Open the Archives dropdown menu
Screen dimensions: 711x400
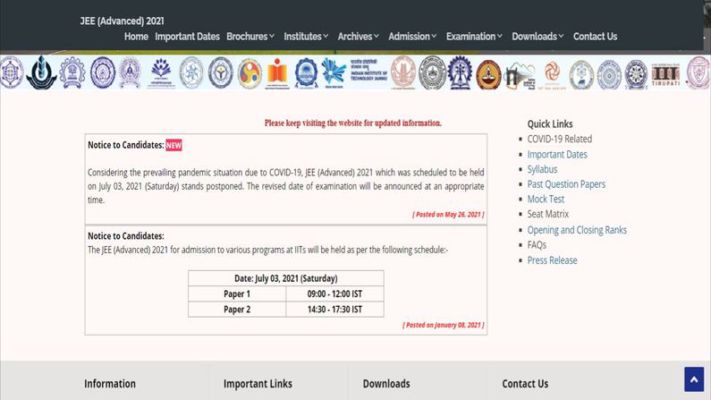358,36
